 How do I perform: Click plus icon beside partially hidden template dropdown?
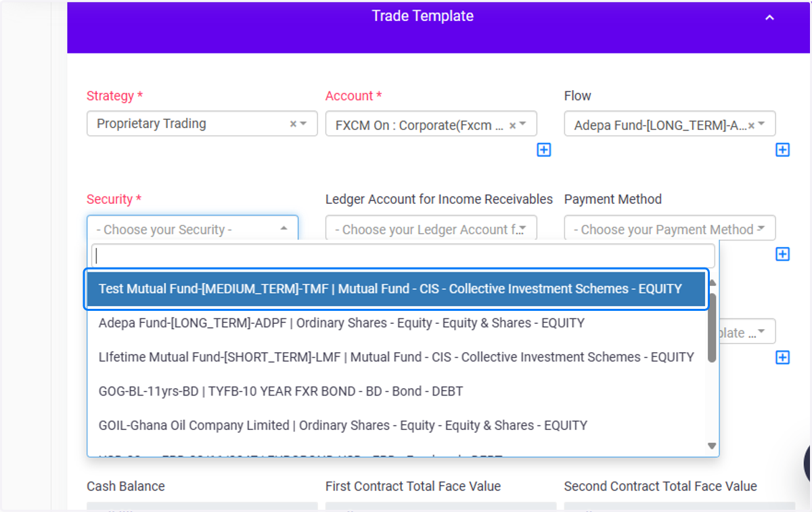(782, 357)
